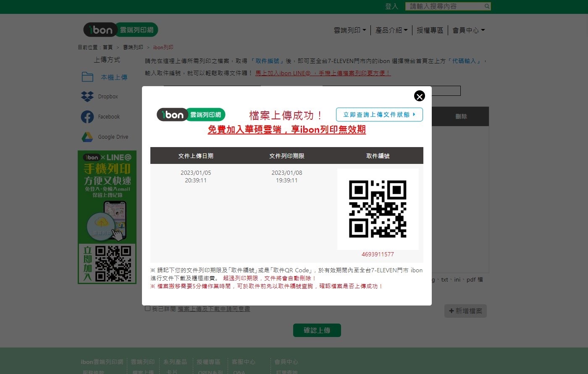This screenshot has width=588, height=374.
Task: Click the 取件編號 column header
Action: click(378, 156)
